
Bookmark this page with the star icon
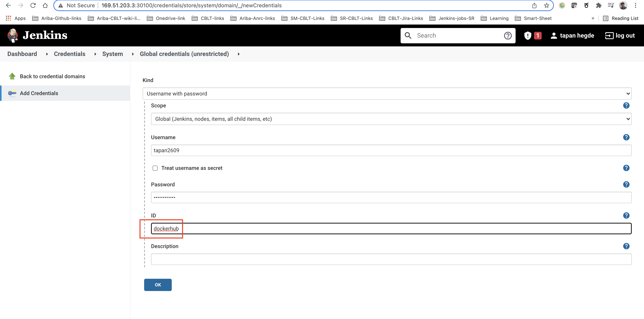pyautogui.click(x=546, y=5)
